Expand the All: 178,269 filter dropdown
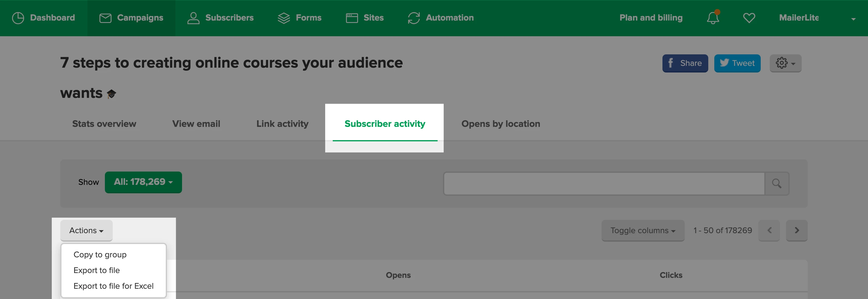 tap(143, 182)
